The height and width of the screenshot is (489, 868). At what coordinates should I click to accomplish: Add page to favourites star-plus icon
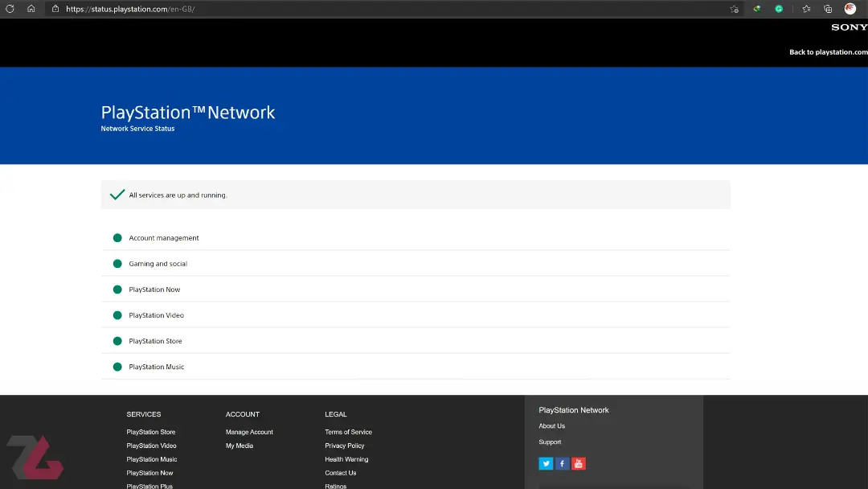[734, 9]
